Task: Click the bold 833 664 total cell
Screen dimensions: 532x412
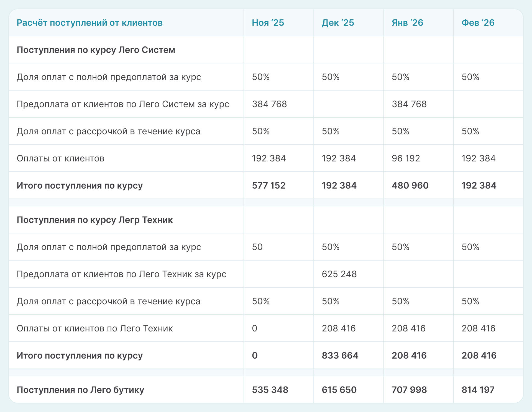Action: (340, 356)
